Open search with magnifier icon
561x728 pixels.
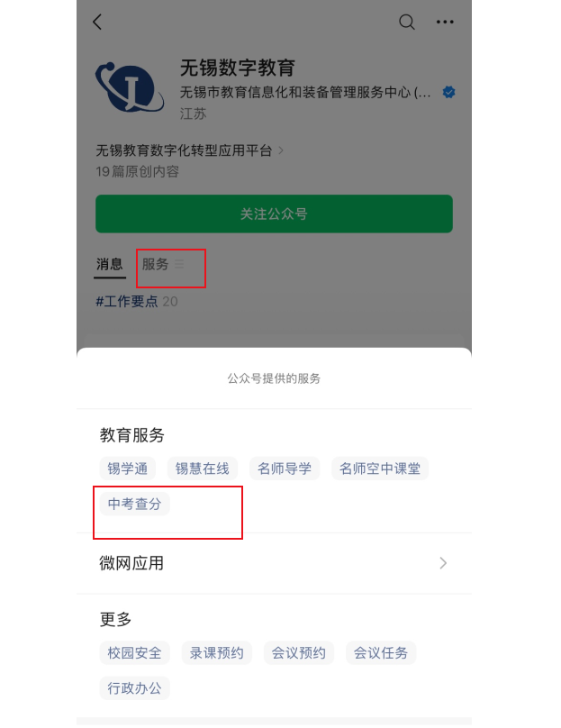pos(407,22)
